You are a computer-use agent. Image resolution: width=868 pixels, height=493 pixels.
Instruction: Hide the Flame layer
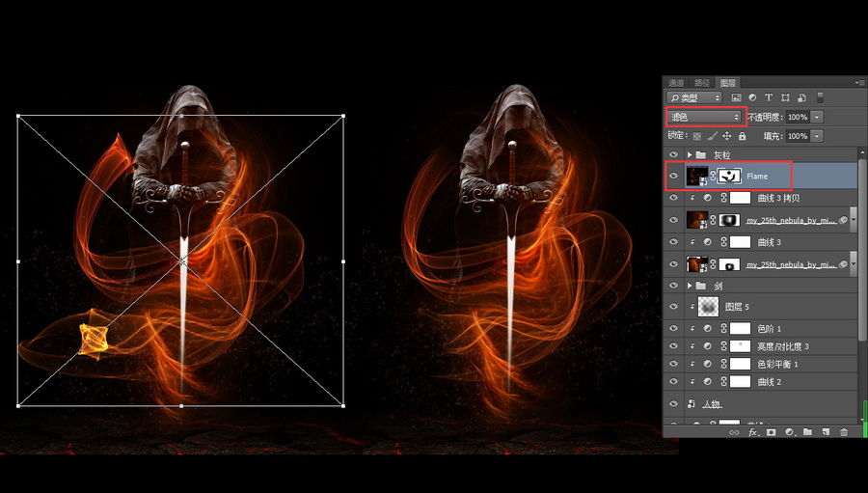pyautogui.click(x=673, y=176)
